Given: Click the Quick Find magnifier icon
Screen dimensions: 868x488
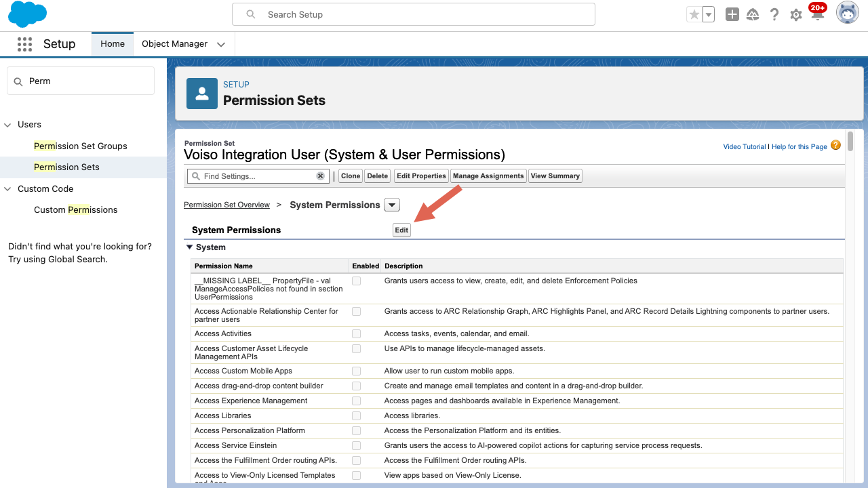Looking at the screenshot, I should [18, 81].
